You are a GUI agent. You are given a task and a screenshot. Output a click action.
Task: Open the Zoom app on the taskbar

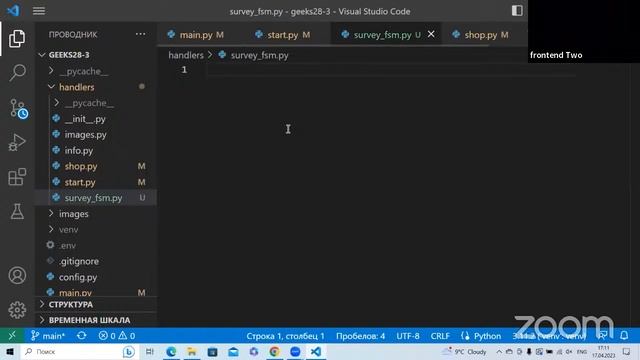pos(295,351)
